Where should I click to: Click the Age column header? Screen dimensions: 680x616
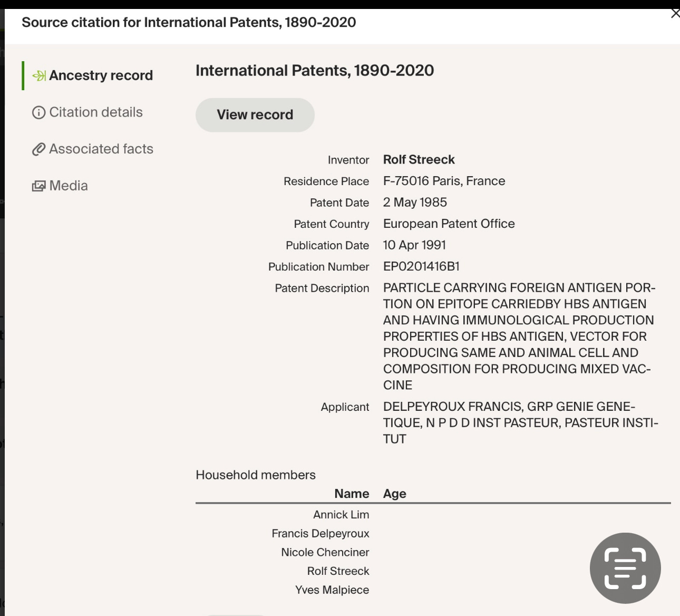pos(395,494)
